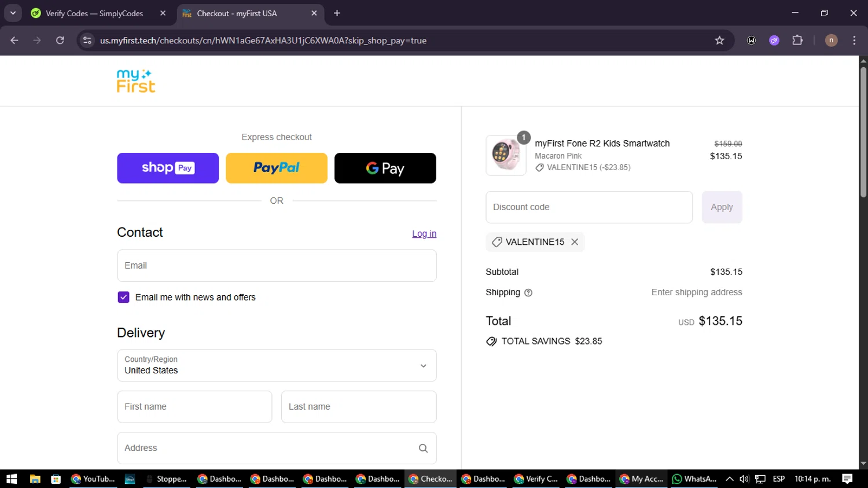Click the scroll down arrow of the scrollbar
868x488 pixels.
863,464
